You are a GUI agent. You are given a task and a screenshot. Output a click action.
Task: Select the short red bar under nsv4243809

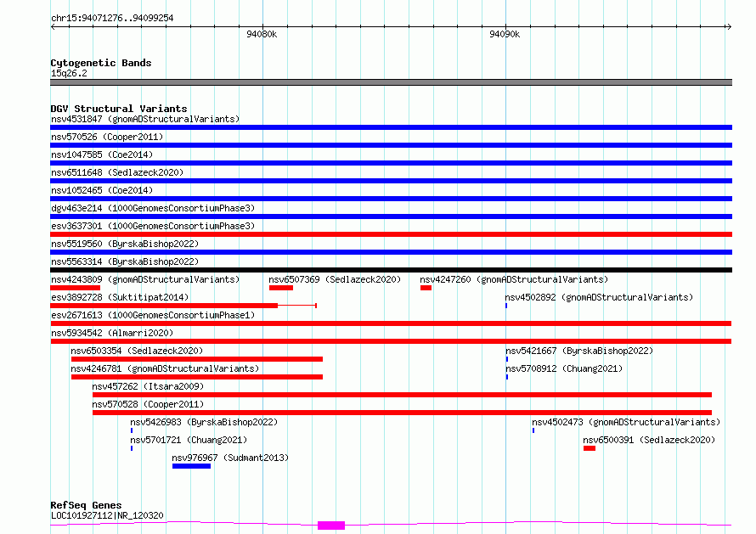click(x=76, y=288)
